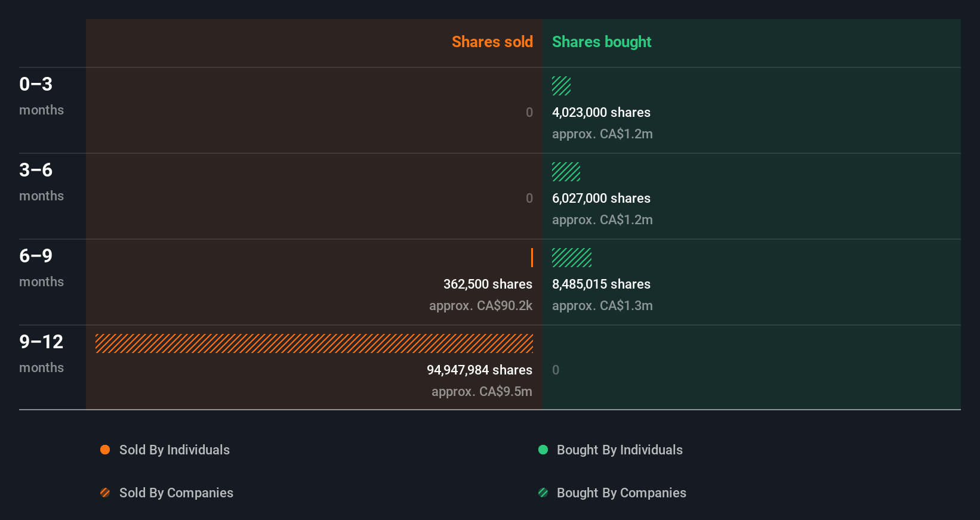The width and height of the screenshot is (980, 520).
Task: Click the 94,947,984 shares sold value
Action: (479, 370)
